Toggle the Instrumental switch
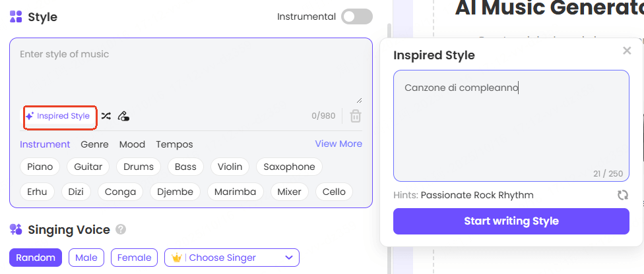The image size is (644, 274). point(356,17)
